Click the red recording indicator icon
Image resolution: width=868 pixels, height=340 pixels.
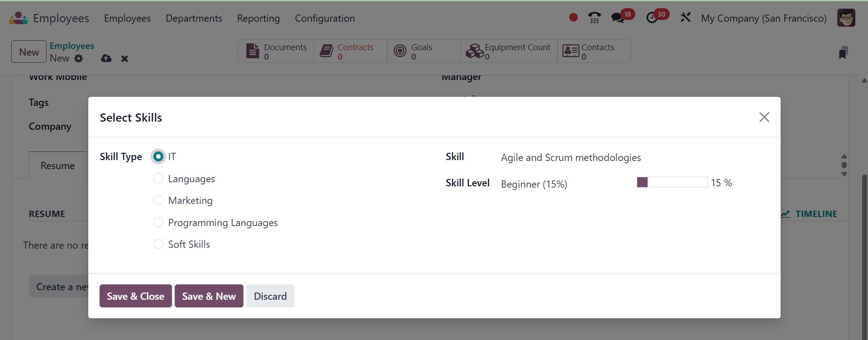(x=573, y=18)
